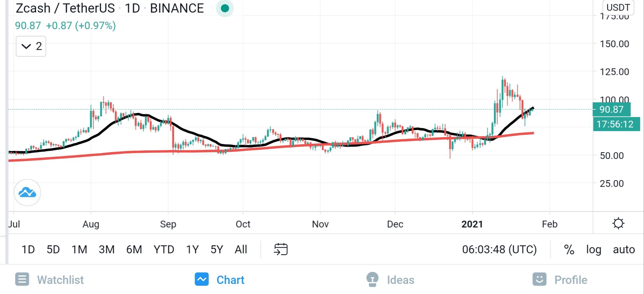Click the +0.87 (+0.97%) change value
The height and width of the screenshot is (294, 644).
tap(81, 25)
